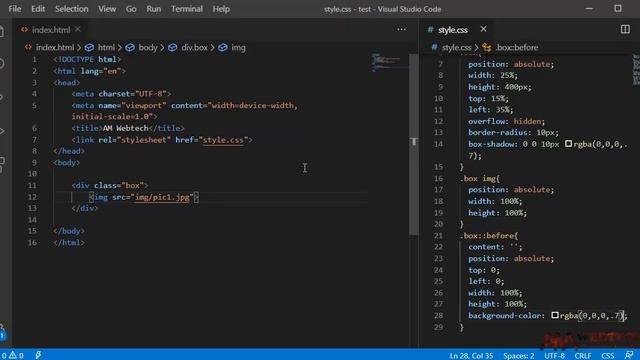The image size is (640, 360).
Task: Follow the style.css link in href attribute
Action: 223,140
